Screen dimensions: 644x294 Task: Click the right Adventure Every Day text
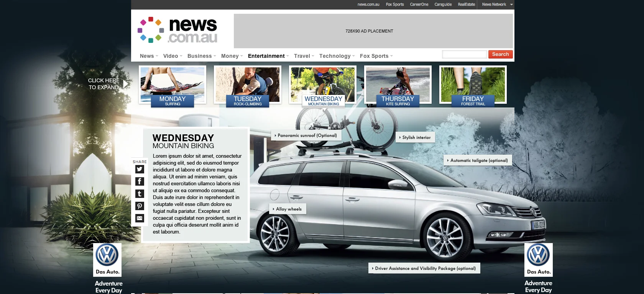tap(539, 286)
